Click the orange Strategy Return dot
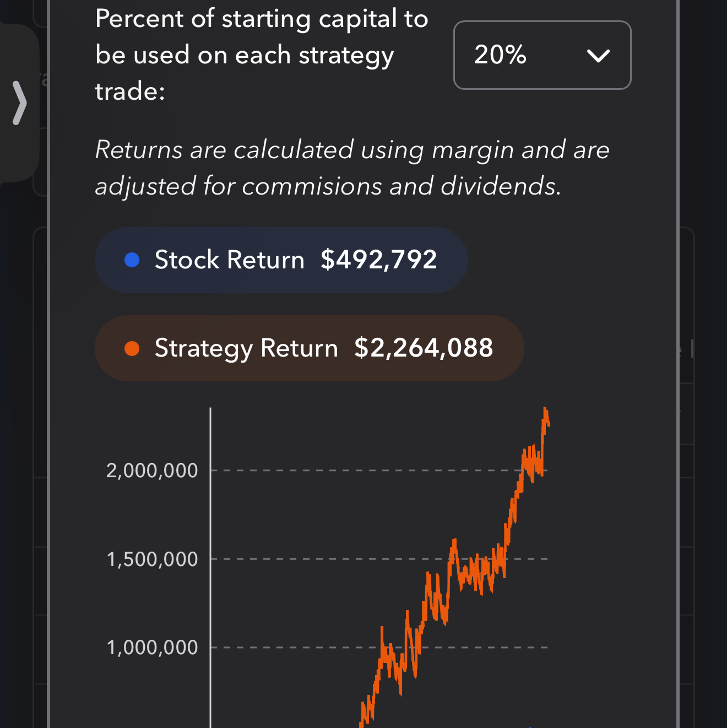727x728 pixels. pyautogui.click(x=132, y=348)
